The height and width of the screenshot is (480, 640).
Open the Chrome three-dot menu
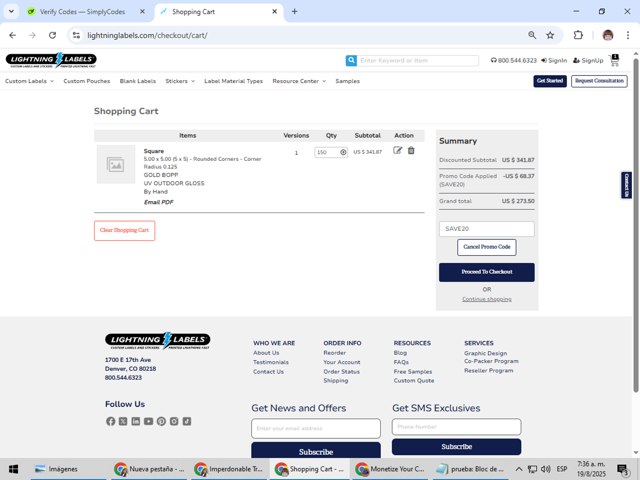[x=628, y=35]
